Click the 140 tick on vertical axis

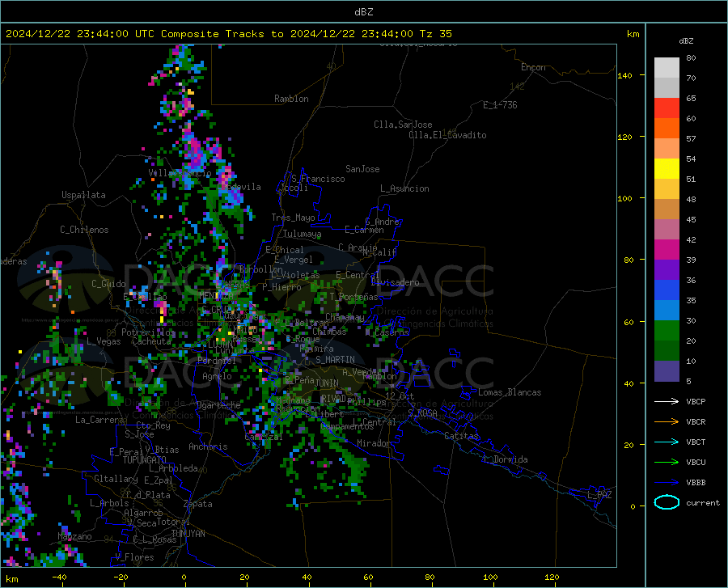(624, 76)
